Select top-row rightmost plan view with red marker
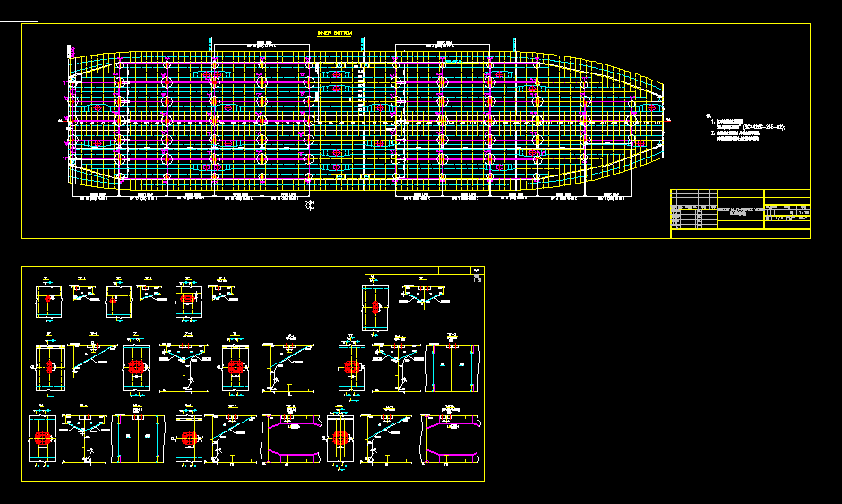Screen dimensions: 842x504 point(375,307)
